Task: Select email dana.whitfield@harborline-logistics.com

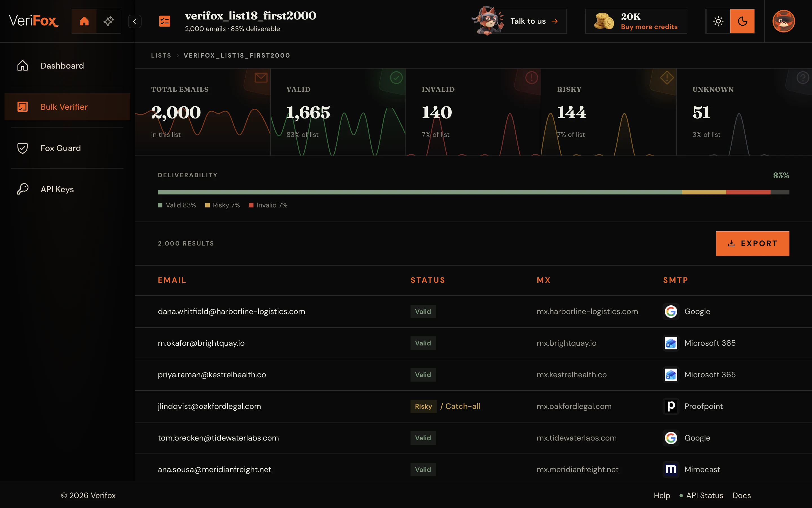Action: pyautogui.click(x=231, y=312)
